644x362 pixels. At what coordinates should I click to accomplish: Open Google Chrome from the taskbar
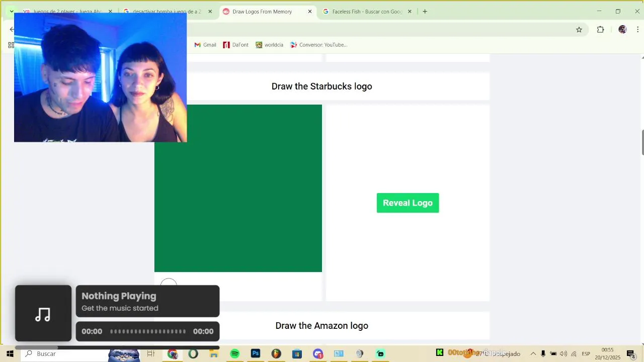173,354
